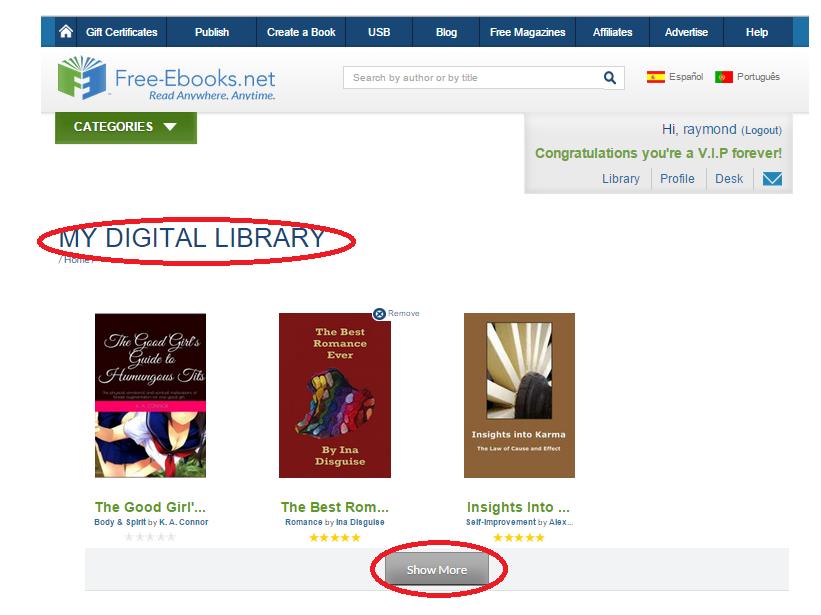Open the envelope messages icon
821x615 pixels.
[772, 179]
